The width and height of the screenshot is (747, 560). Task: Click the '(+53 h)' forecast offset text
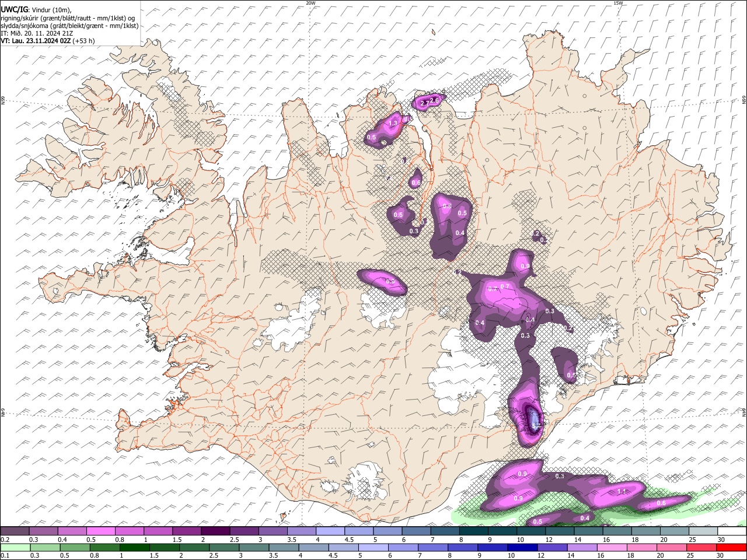[x=83, y=41]
